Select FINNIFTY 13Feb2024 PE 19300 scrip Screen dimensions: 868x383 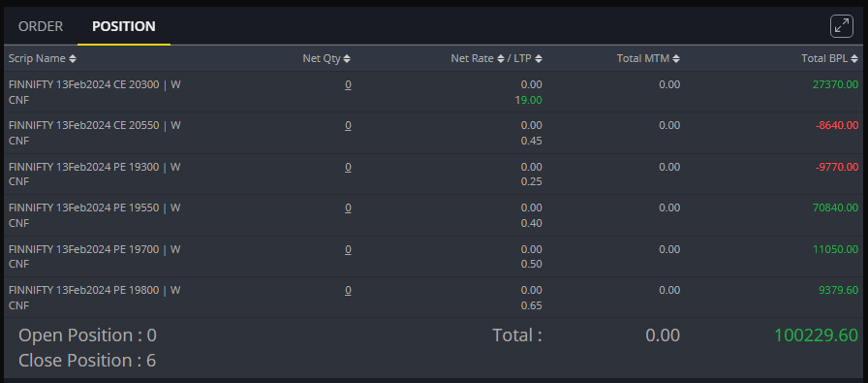pos(95,167)
